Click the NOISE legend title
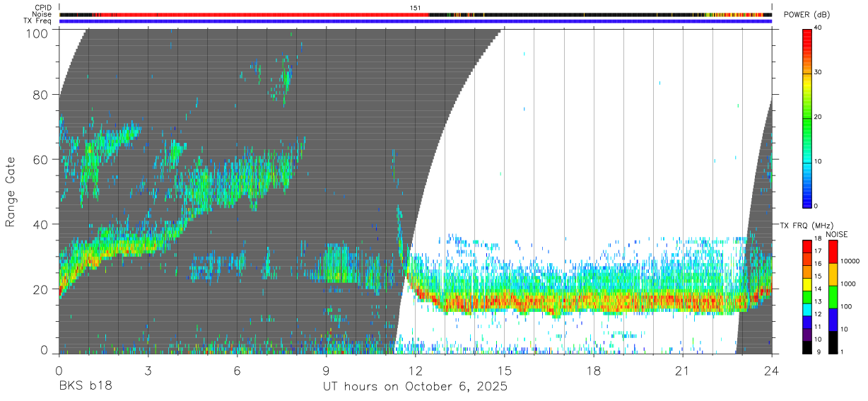The image size is (868, 401). (836, 234)
